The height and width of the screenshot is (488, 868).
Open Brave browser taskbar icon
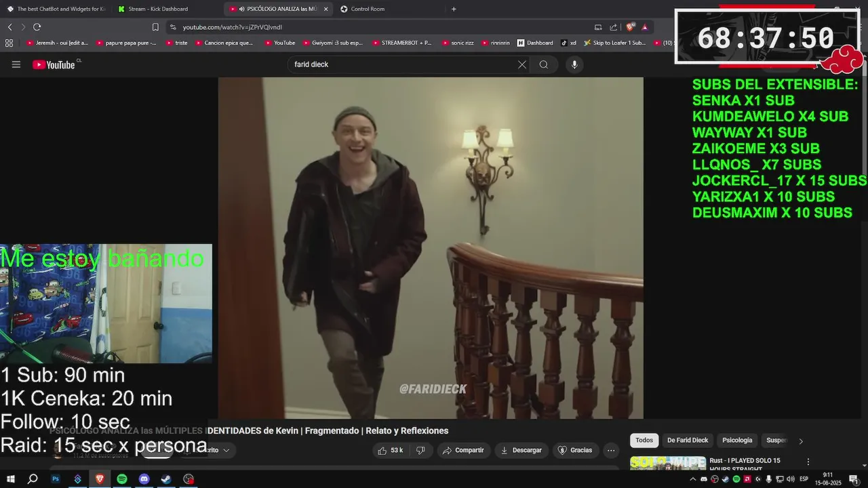(100, 479)
